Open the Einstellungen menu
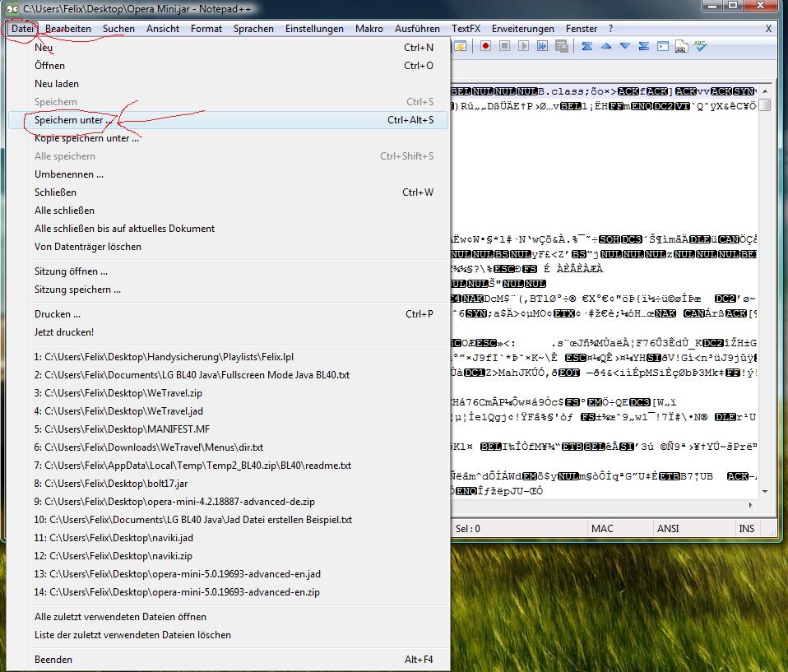The image size is (788, 672). click(314, 29)
